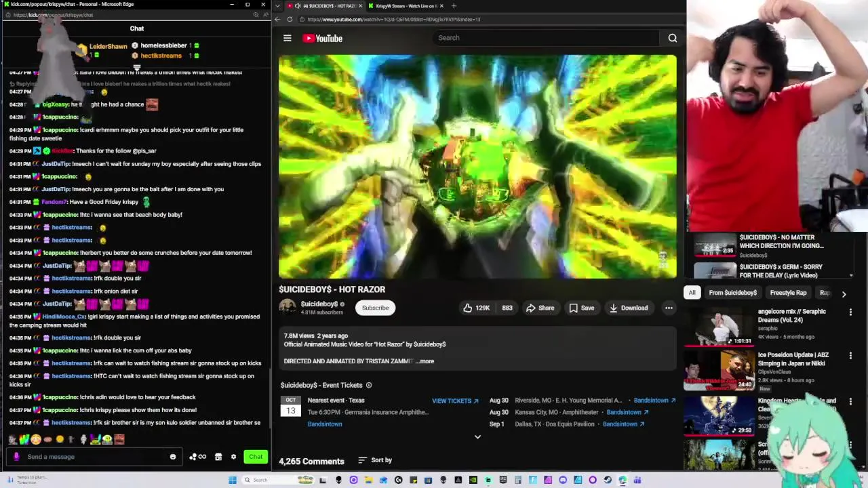The image size is (868, 488).
Task: Open the $uicideboy$ channel name link
Action: pos(319,304)
